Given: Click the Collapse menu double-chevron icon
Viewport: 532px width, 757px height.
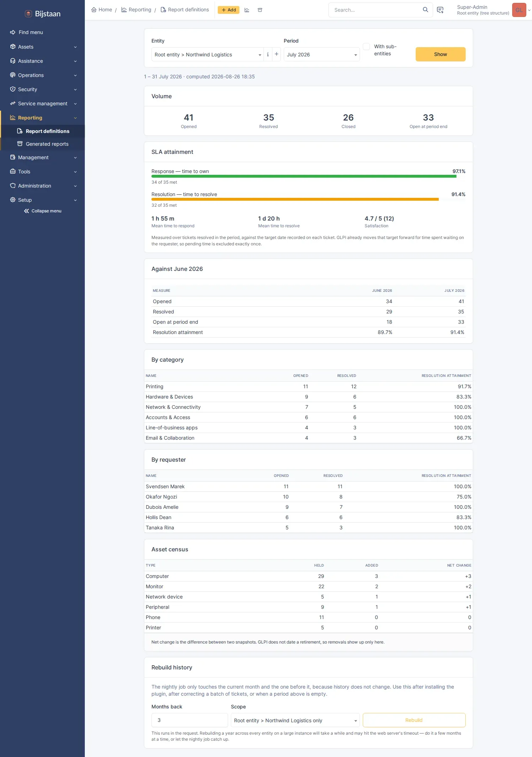Looking at the screenshot, I should pos(27,211).
